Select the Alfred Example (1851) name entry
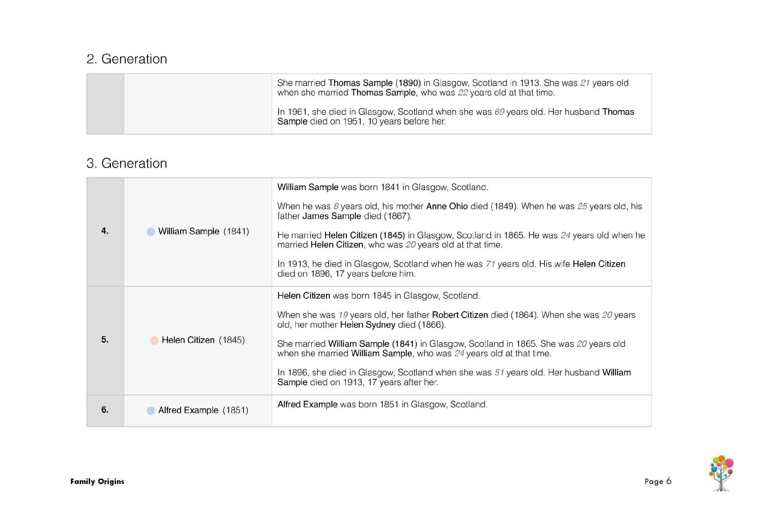Viewport: 759px width, 532px height. point(203,410)
